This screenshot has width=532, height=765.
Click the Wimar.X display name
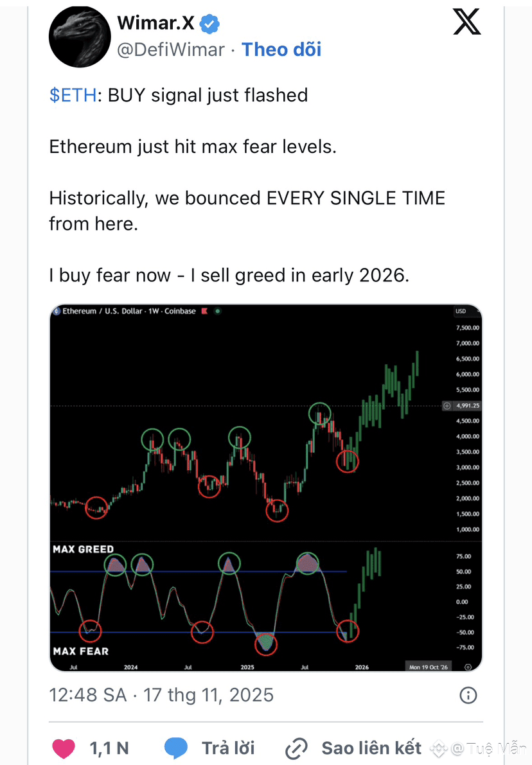(155, 23)
